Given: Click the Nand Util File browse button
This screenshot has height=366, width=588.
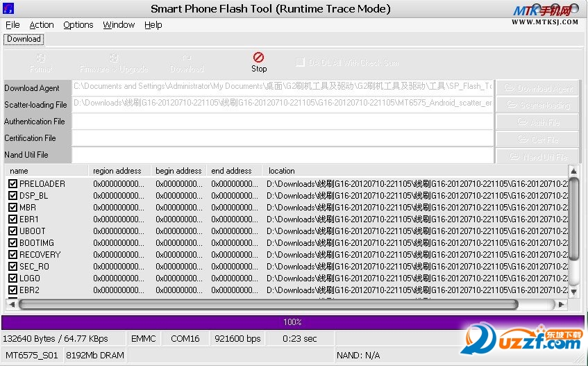Looking at the screenshot, I should (x=537, y=157).
